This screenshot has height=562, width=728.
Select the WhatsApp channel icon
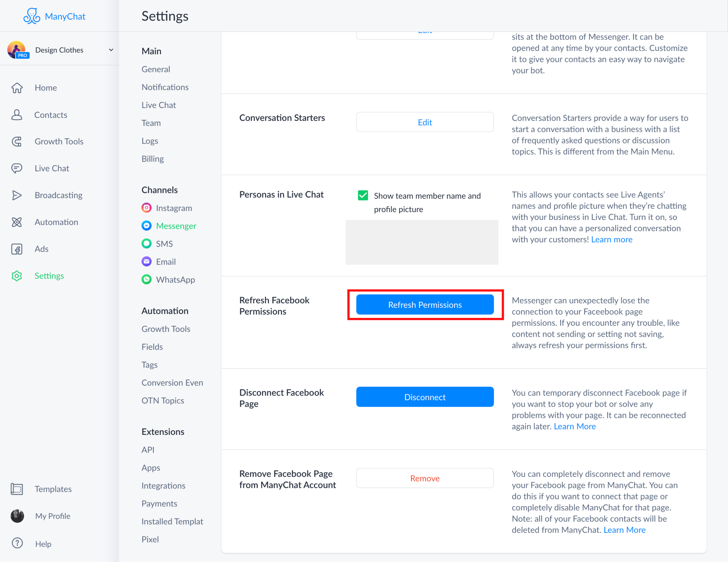coord(147,279)
